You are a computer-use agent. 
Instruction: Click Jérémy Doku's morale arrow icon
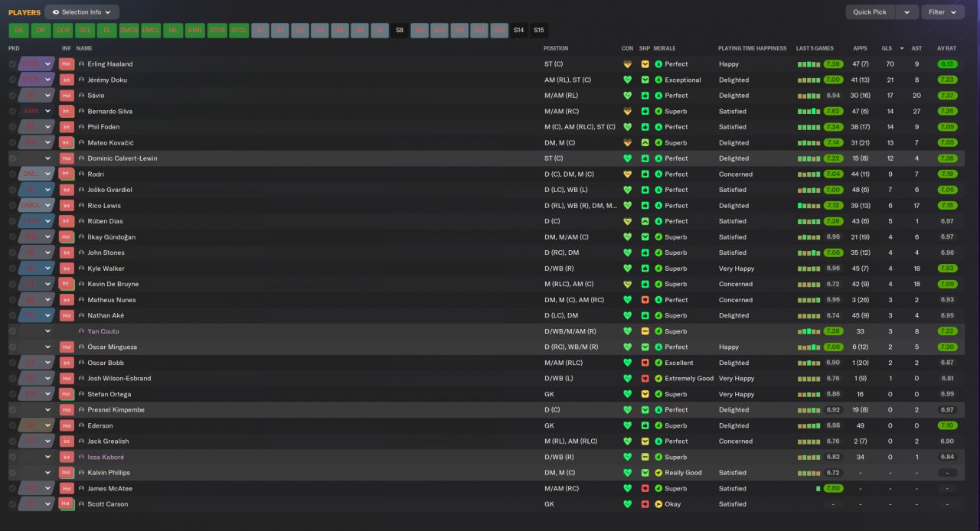[658, 80]
